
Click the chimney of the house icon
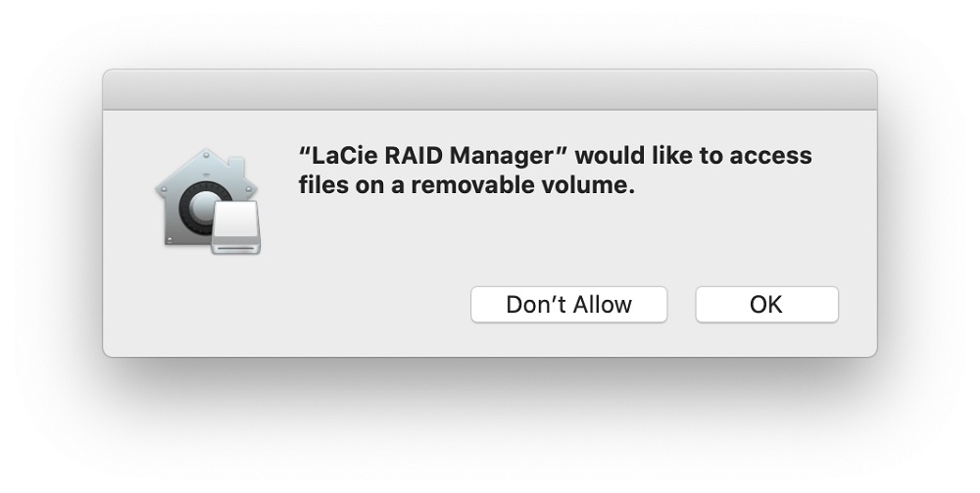coord(237,164)
